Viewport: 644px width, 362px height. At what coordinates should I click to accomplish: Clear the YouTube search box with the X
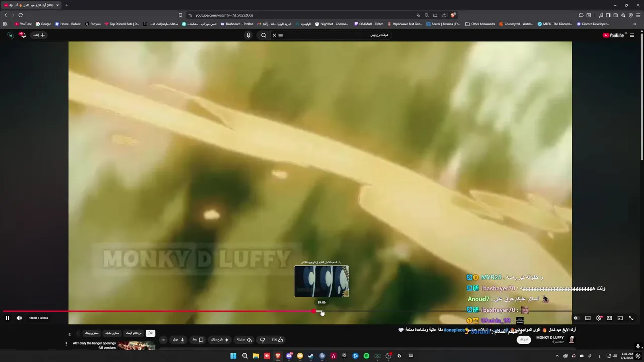[x=274, y=35]
